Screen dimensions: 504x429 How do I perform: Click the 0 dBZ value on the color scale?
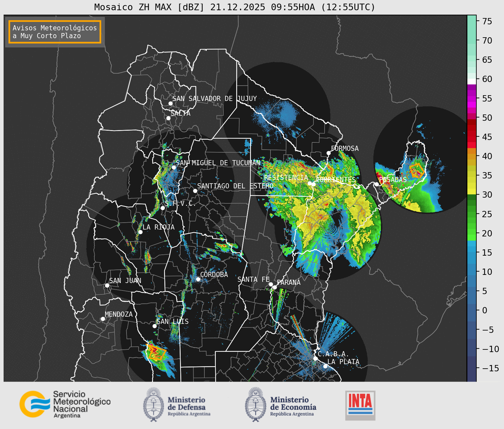[x=484, y=310]
